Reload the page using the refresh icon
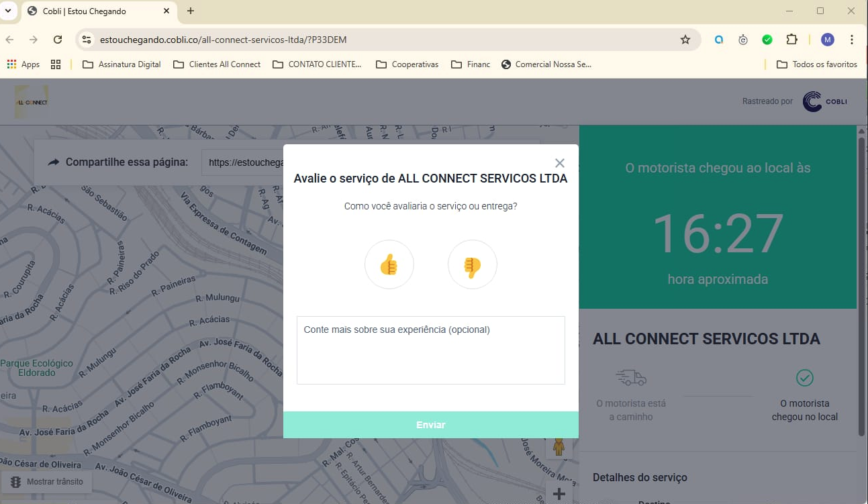 pos(58,40)
